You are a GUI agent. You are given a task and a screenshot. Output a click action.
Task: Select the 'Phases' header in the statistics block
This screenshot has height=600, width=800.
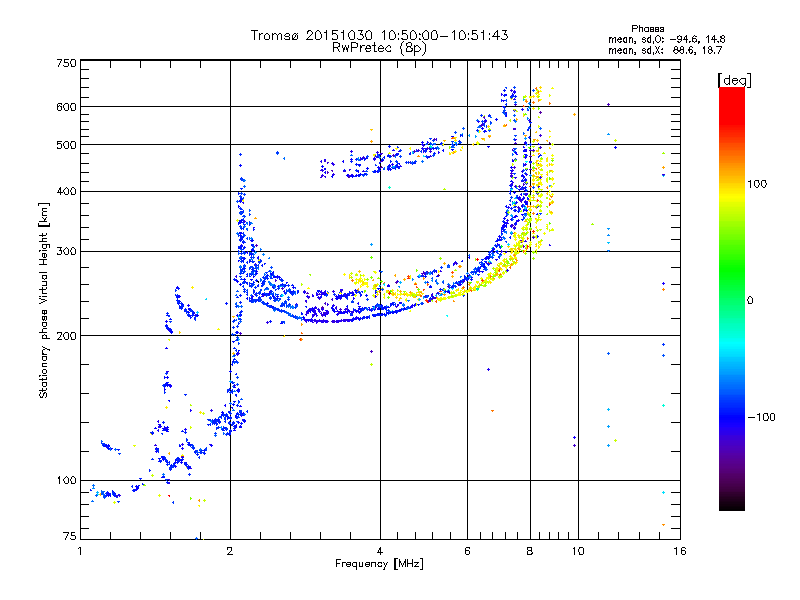coord(647,29)
